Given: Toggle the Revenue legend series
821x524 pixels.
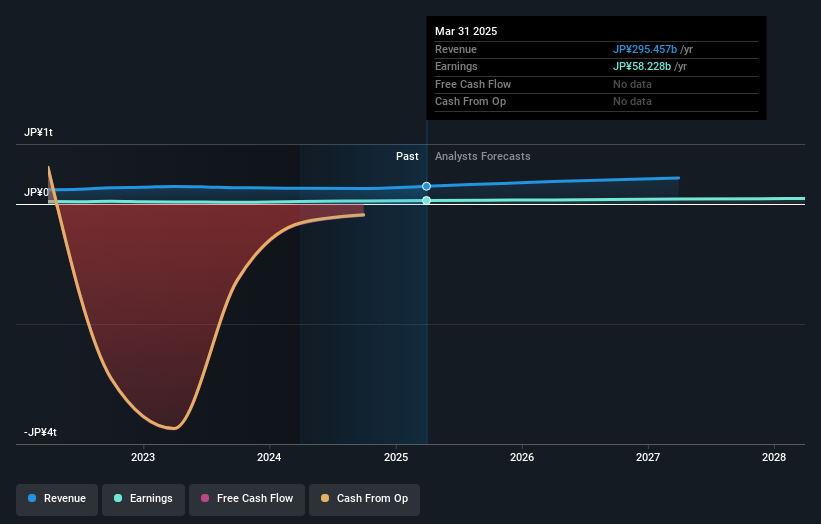Looking at the screenshot, I should tap(57, 498).
